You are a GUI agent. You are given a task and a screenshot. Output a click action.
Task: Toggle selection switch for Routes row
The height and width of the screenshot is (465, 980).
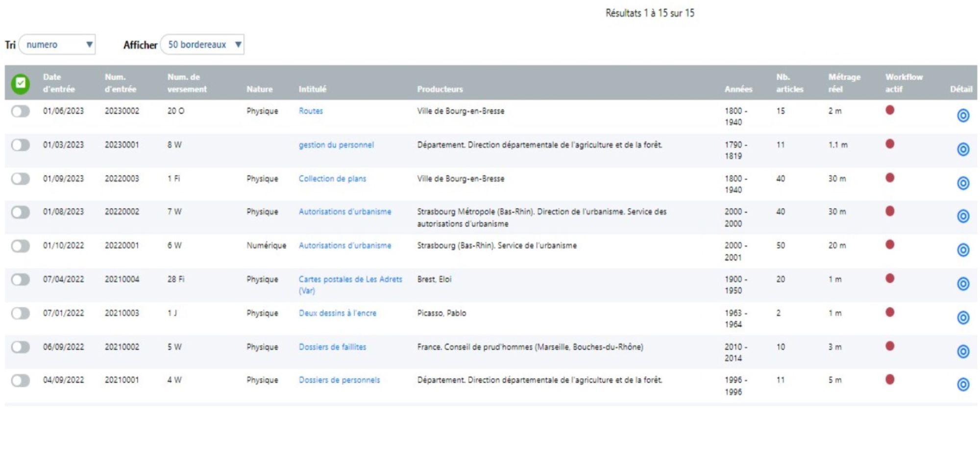point(21,112)
